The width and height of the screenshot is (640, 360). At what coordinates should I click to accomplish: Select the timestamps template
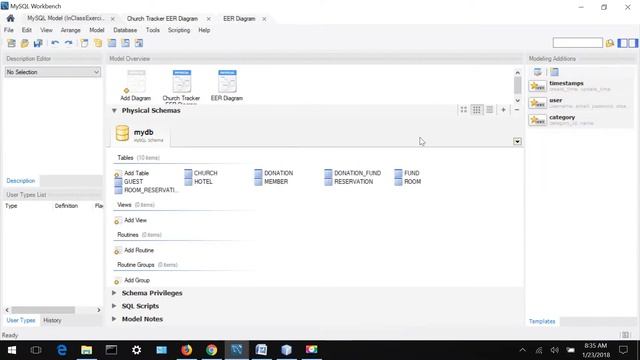coord(581,86)
